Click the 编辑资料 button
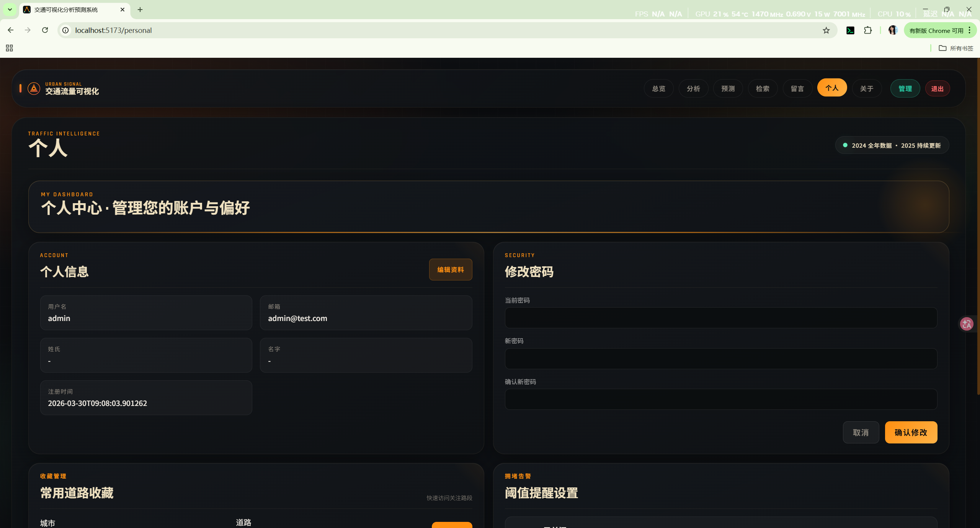The width and height of the screenshot is (980, 528). pos(450,269)
